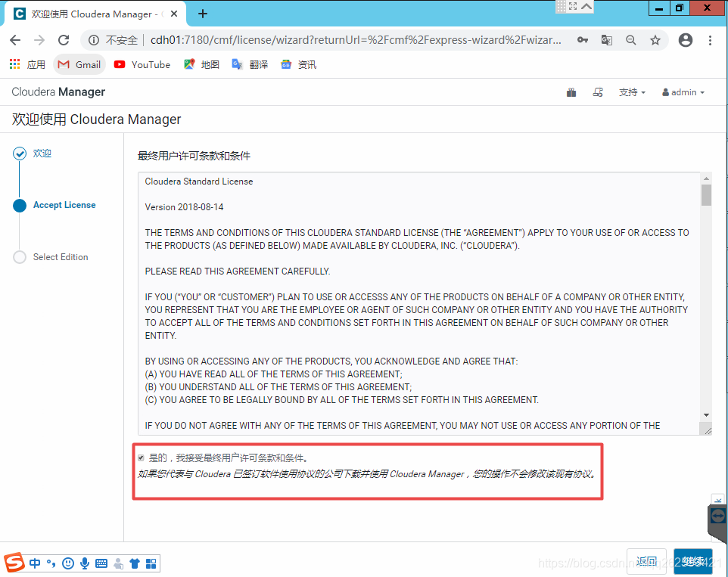Click the browser forward arrow
Screen dimensions: 728x577
coord(39,40)
